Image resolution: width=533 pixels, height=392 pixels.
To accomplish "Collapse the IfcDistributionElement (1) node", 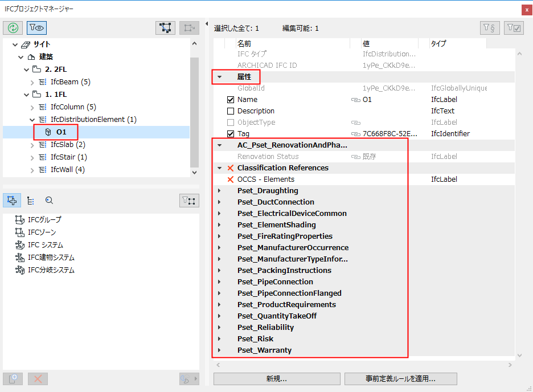I will tap(32, 120).
